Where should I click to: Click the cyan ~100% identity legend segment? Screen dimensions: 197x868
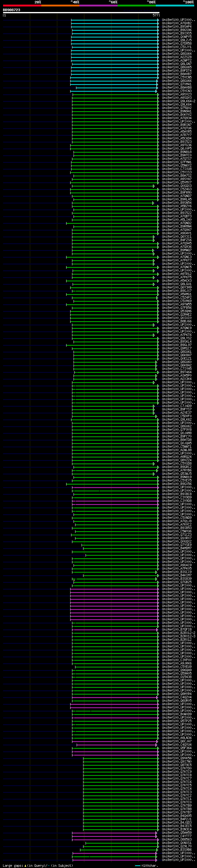[x=175, y=6]
